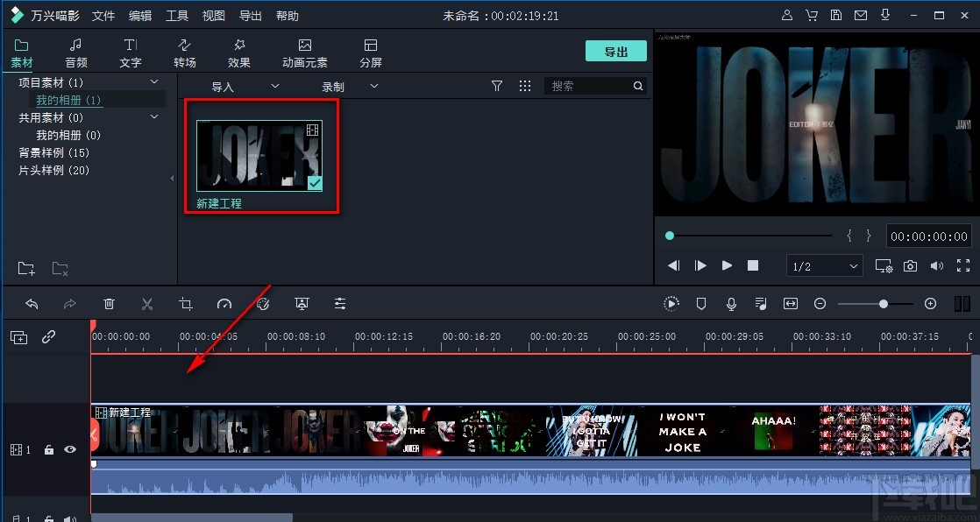This screenshot has height=522, width=980.
Task: Open the crop tool
Action: pyautogui.click(x=185, y=304)
